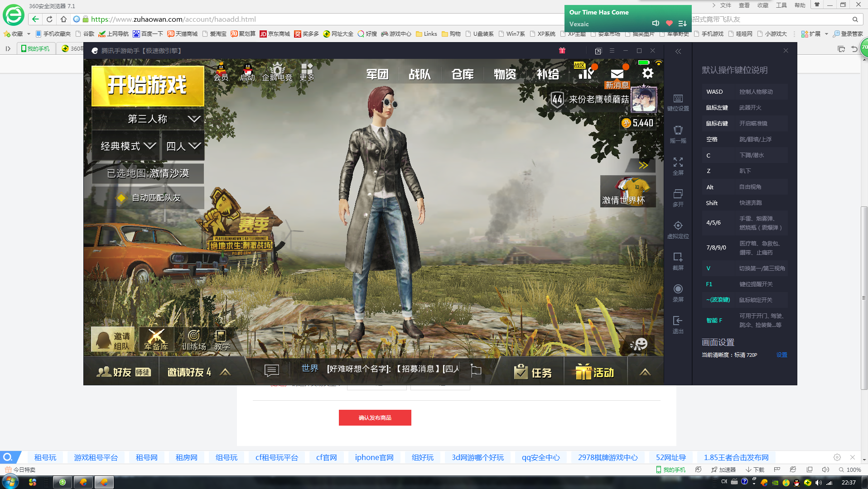Open the key mapping settings (键位设置)
Viewport: 868px width, 489px height.
pyautogui.click(x=678, y=102)
